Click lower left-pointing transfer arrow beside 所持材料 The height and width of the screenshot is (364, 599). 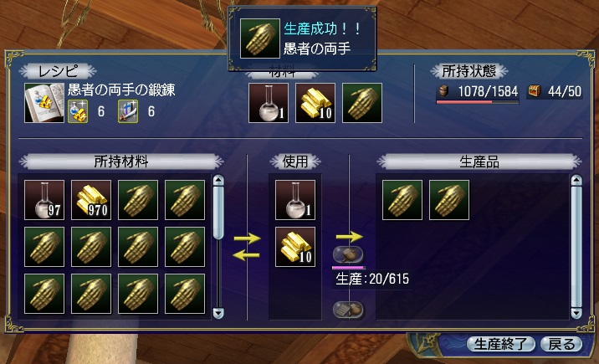247,255
